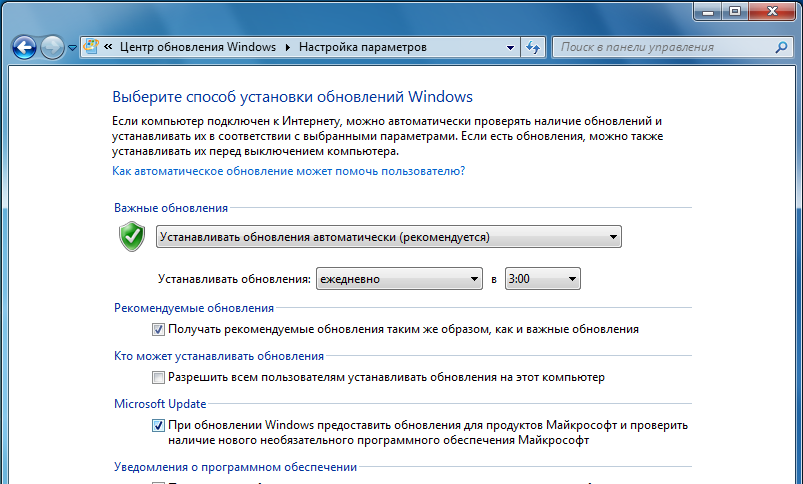Click the Microsoft Update section label
Viewport: 803px width, 484px height.
160,404
